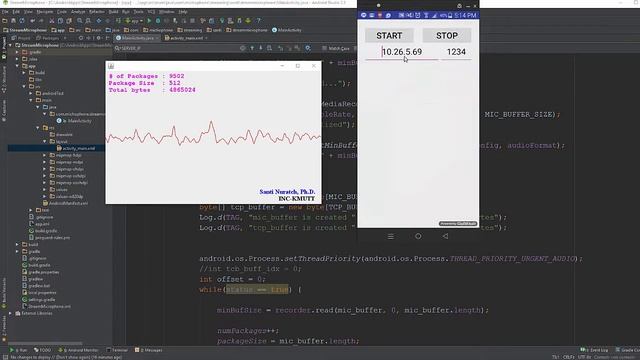The height and width of the screenshot is (360, 640).
Task: Click the Open folder toolbar icon
Action: pos(4,20)
